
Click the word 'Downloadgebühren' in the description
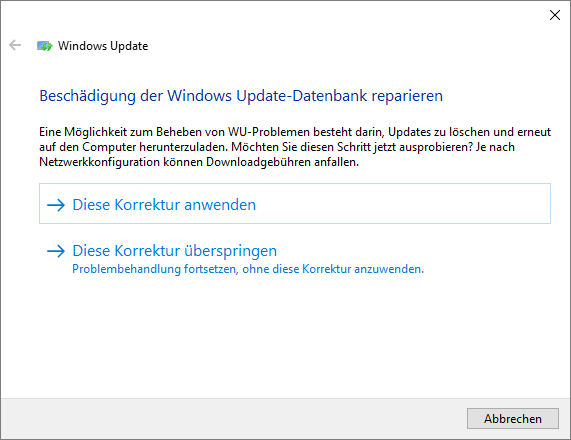point(259,162)
